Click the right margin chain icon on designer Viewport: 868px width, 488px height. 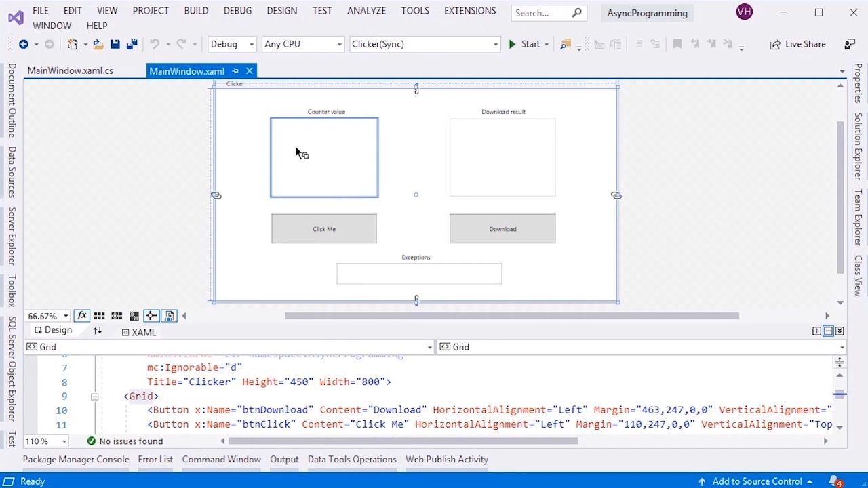coord(616,195)
